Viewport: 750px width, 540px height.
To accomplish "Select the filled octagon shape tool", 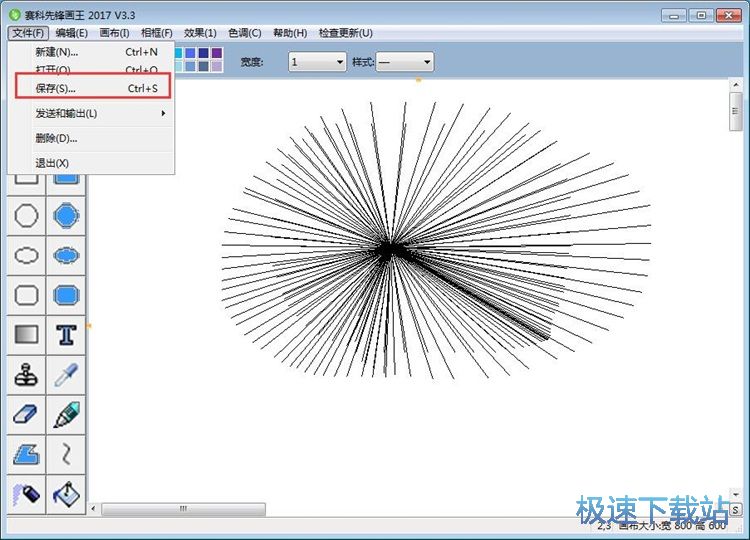I will pos(67,215).
